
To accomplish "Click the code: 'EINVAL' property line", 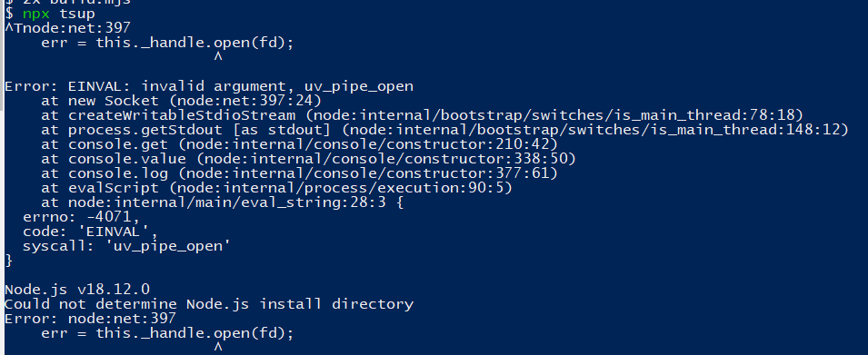I will tap(90, 232).
